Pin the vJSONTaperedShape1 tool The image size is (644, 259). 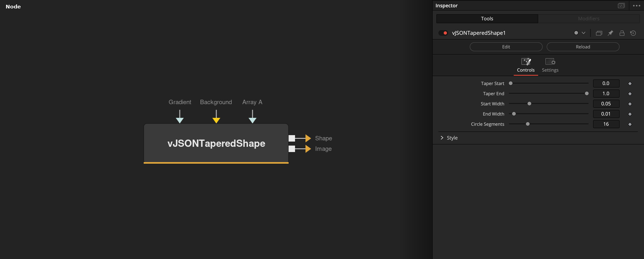point(610,33)
